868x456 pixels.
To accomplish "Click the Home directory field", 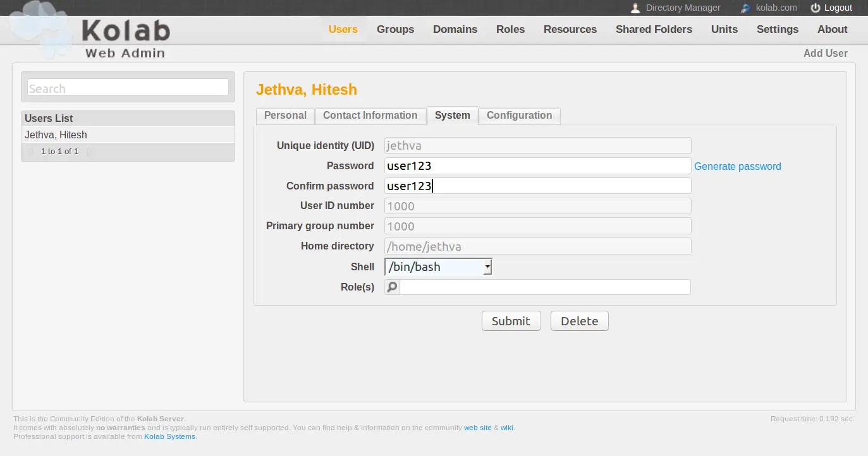I will tap(537, 247).
